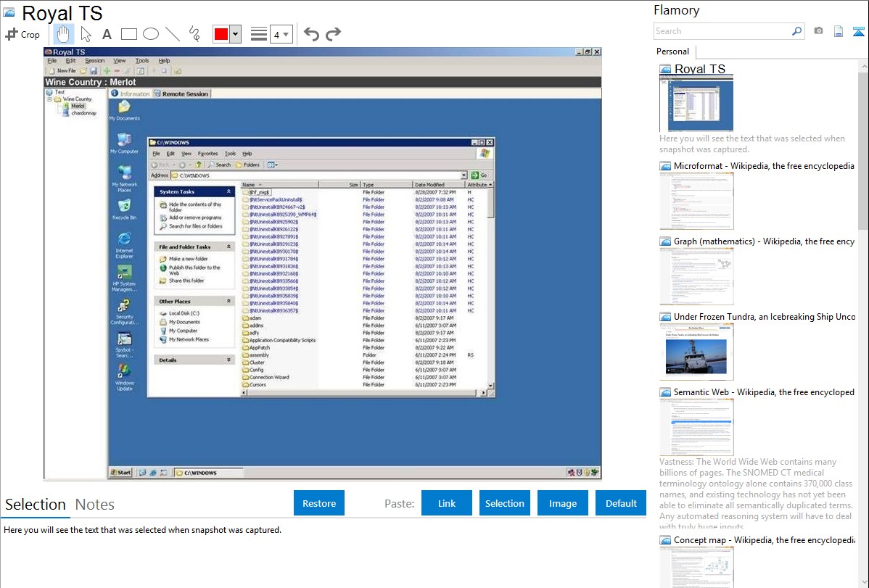The height and width of the screenshot is (588, 869).
Task: Collapse the Wine Country tree node
Action: [x=50, y=99]
